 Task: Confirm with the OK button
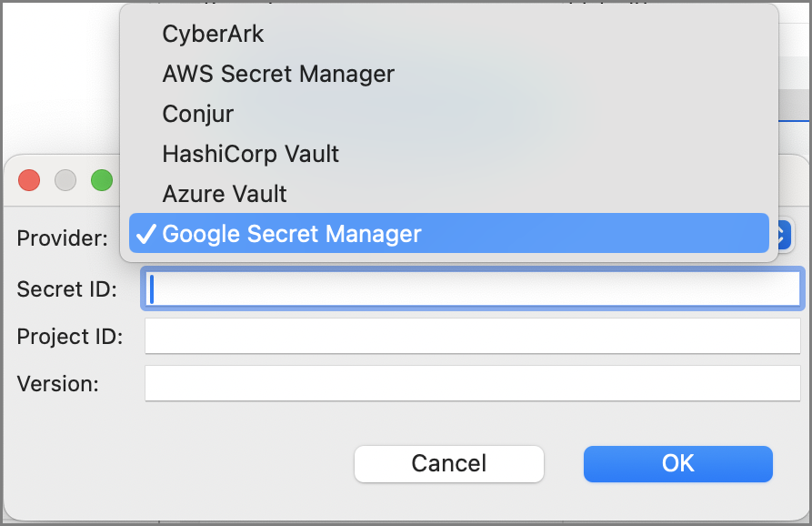pyautogui.click(x=677, y=463)
